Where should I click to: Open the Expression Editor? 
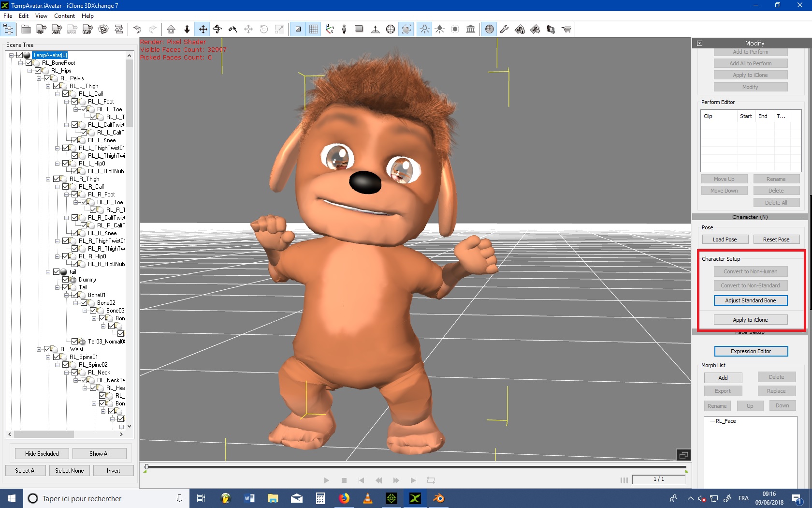pyautogui.click(x=751, y=351)
